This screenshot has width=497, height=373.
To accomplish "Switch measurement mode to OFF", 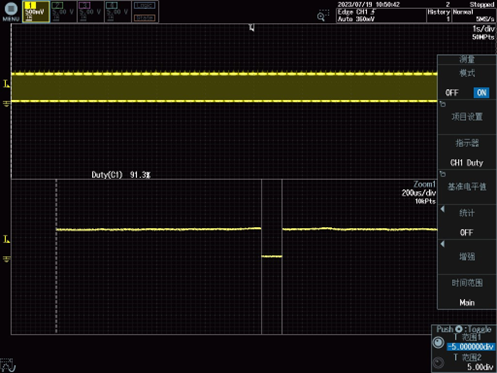I will click(x=452, y=93).
